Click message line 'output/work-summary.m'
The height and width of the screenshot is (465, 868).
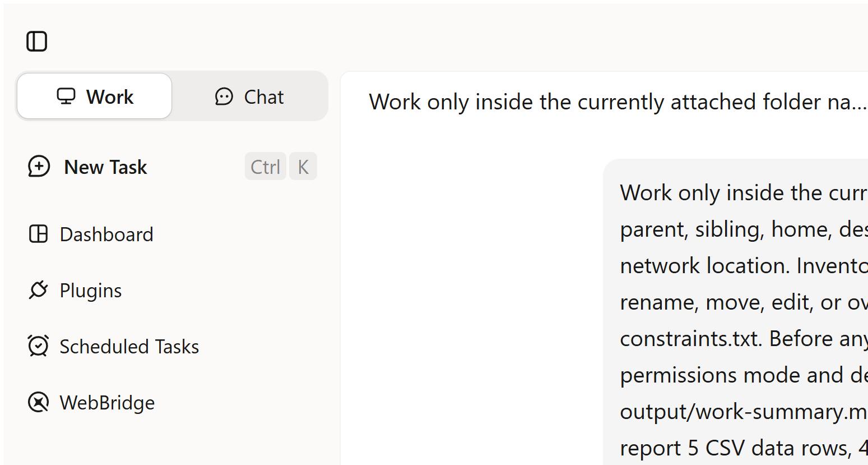click(744, 412)
